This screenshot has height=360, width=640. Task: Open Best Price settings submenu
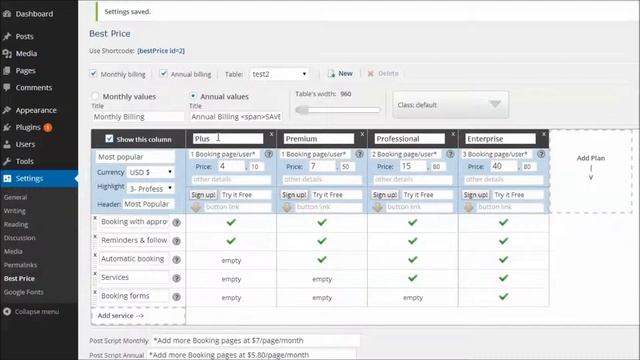[19, 278]
